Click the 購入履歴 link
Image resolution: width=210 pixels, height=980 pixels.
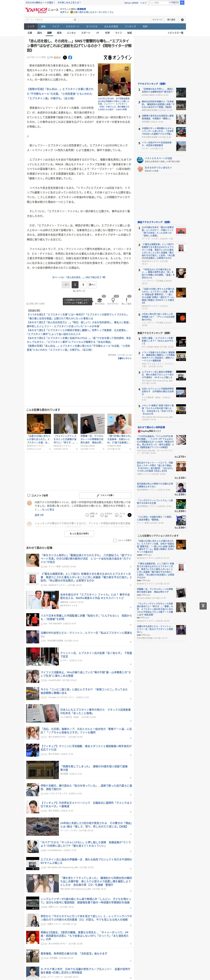(171, 20)
